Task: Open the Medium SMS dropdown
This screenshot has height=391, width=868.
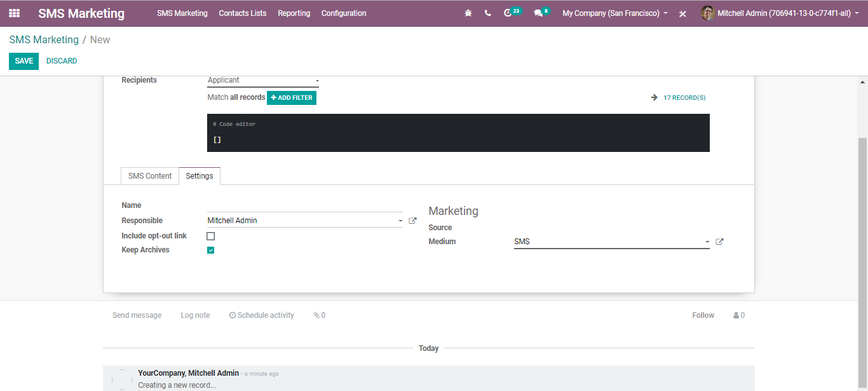Action: (611, 242)
